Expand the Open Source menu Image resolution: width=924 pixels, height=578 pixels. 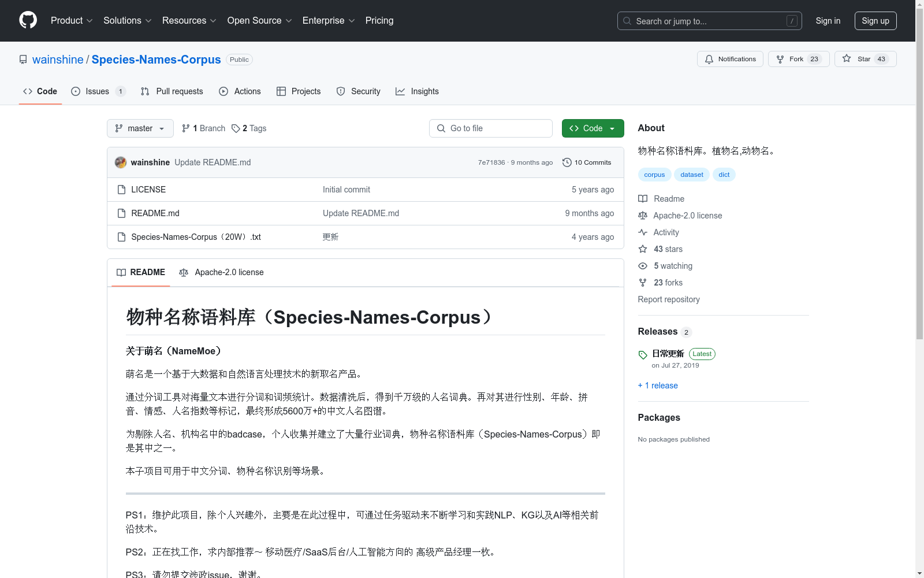(260, 20)
